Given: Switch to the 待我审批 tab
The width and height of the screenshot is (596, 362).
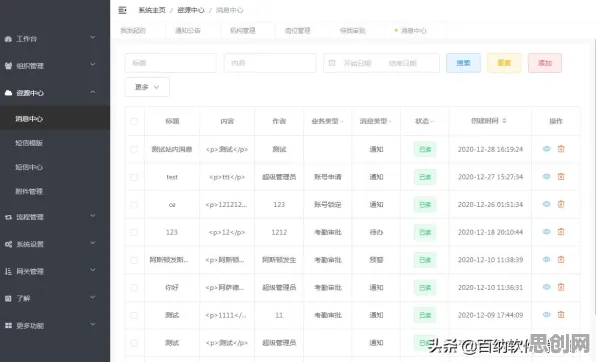Looking at the screenshot, I should pyautogui.click(x=353, y=31).
